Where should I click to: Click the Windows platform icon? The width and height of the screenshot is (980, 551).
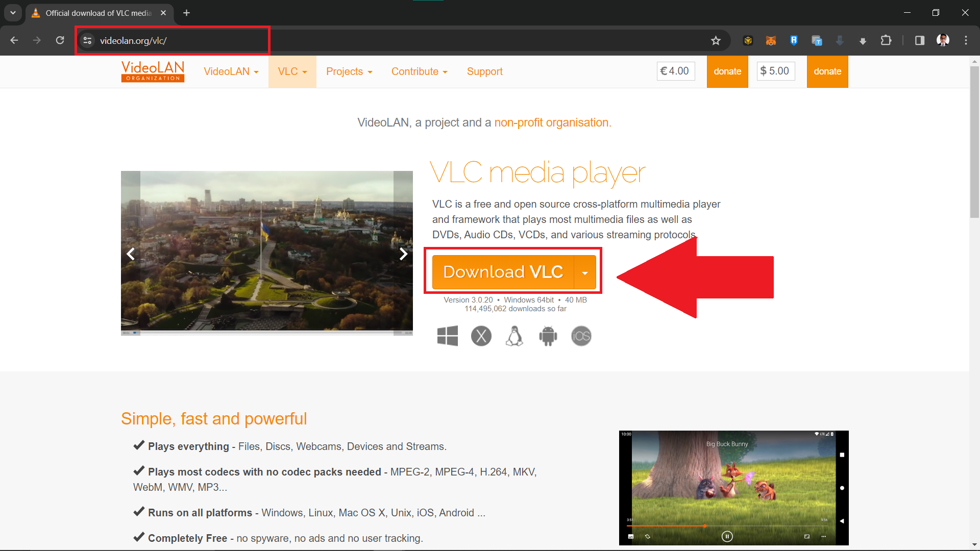coord(448,336)
